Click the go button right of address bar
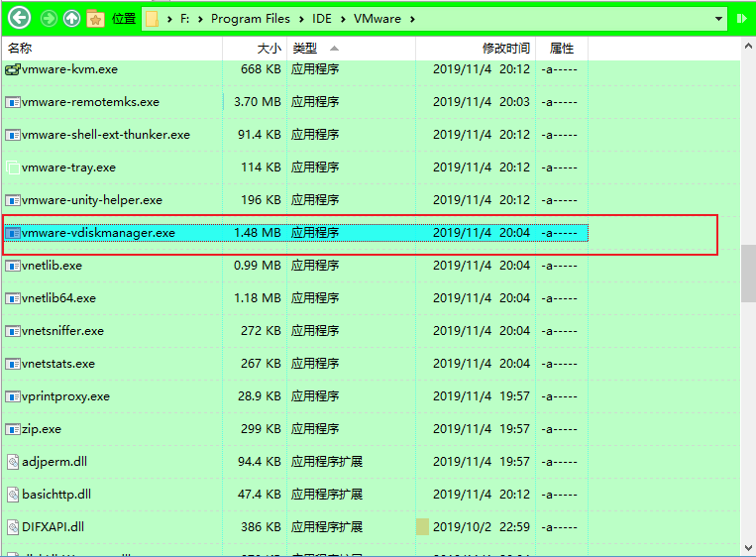 pos(741,19)
